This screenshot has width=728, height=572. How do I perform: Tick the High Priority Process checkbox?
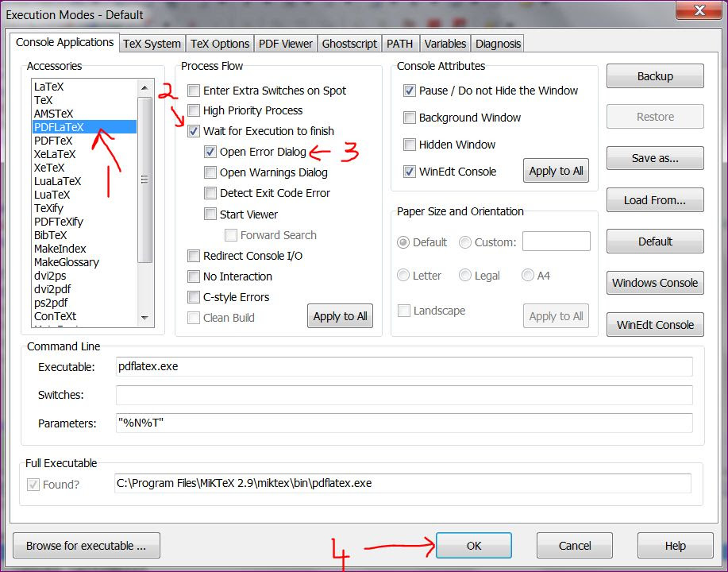tap(194, 110)
